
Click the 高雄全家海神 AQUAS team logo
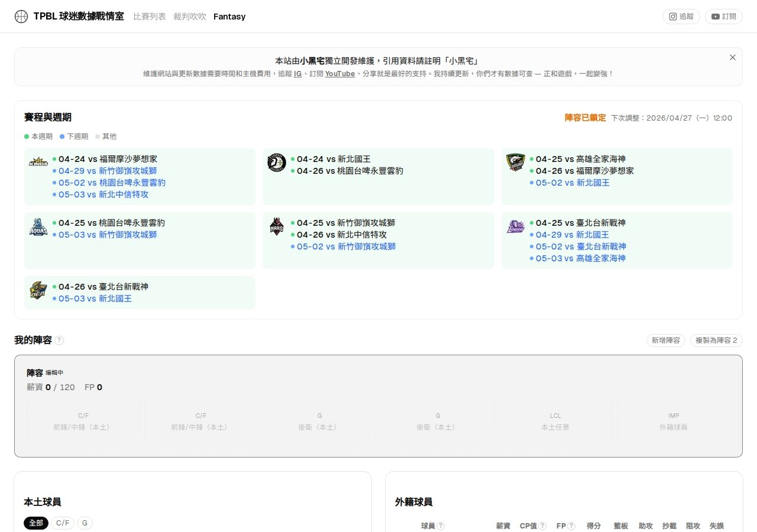click(x=38, y=226)
